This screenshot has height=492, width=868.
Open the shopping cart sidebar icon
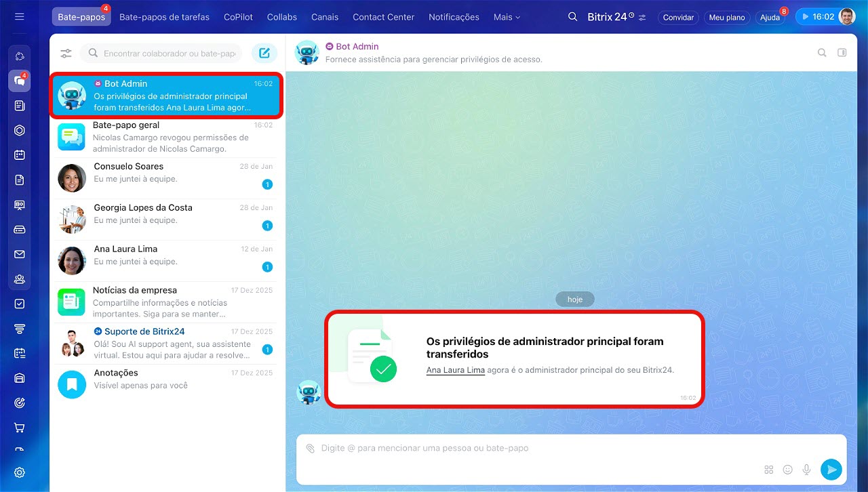[20, 428]
